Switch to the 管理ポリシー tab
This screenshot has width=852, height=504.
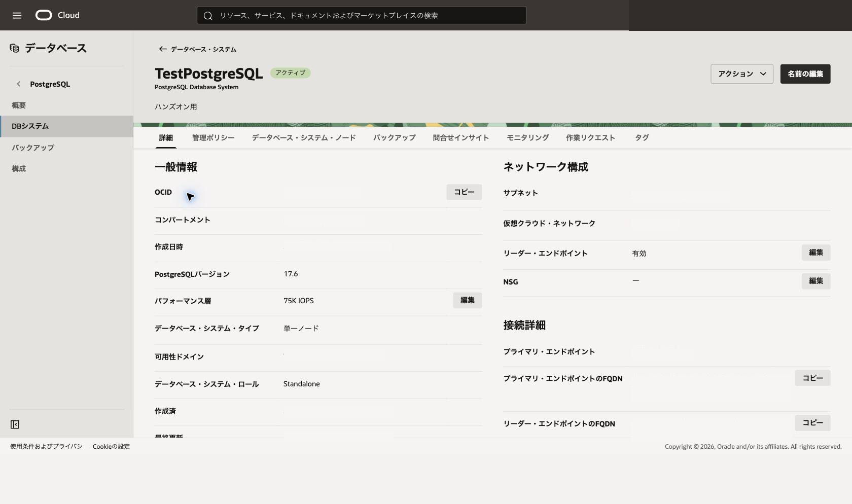214,138
